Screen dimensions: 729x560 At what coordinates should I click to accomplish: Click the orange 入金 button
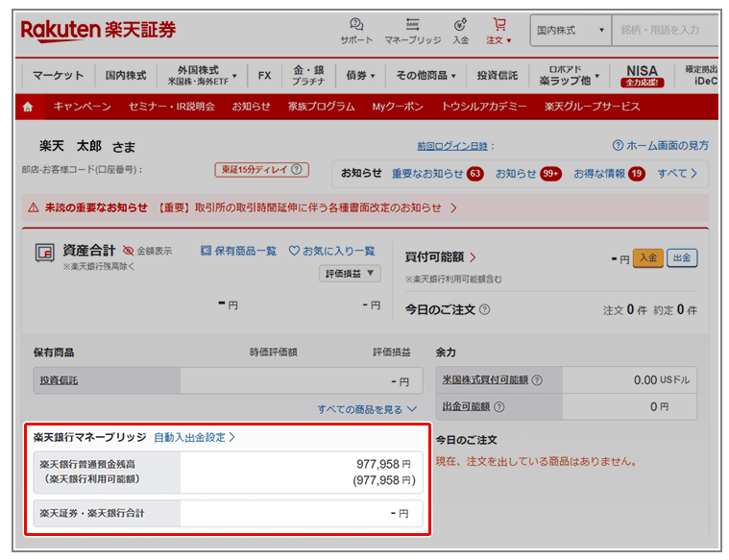(648, 258)
